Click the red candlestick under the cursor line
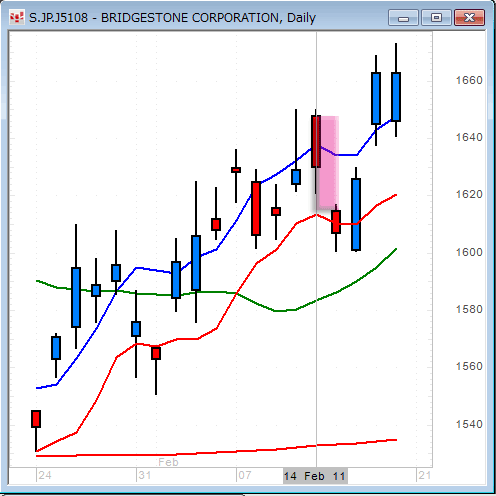496x496 pixels. click(316, 142)
